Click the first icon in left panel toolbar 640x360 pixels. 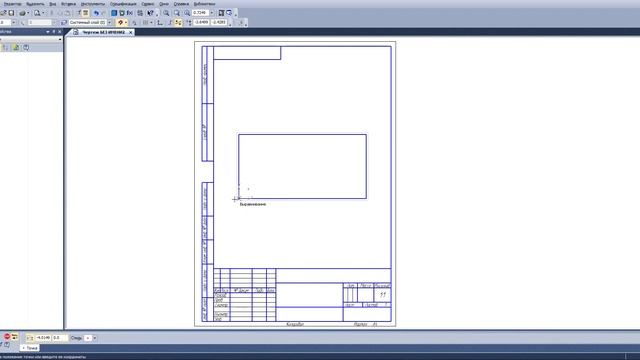pos(5,47)
